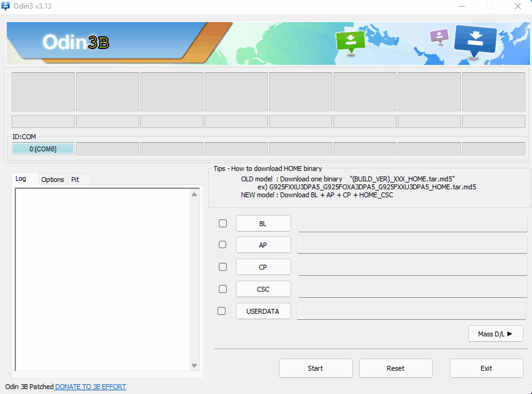Open the Mass D/L menu
The width and height of the screenshot is (532, 394).
click(x=495, y=334)
